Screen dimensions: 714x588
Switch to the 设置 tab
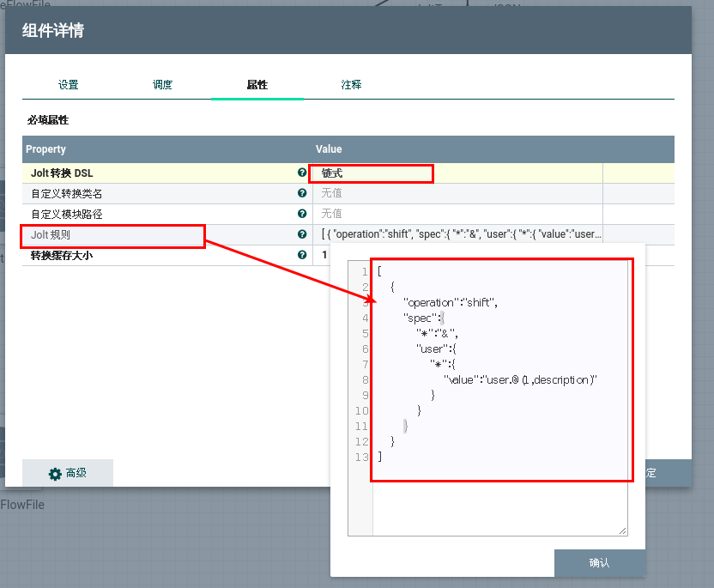pyautogui.click(x=69, y=85)
